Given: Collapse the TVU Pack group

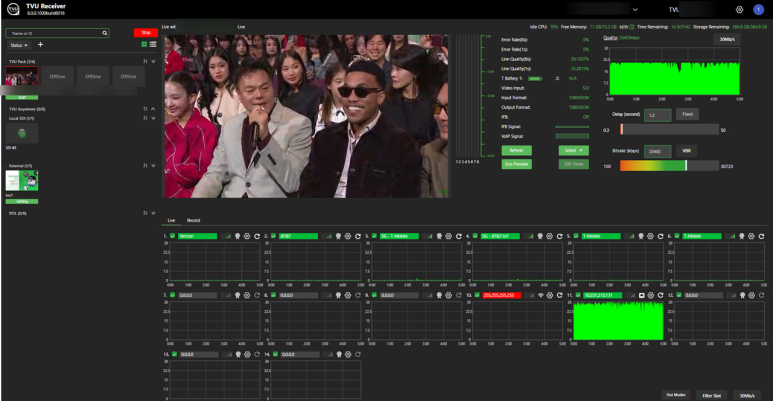Looking at the screenshot, I should click(153, 61).
